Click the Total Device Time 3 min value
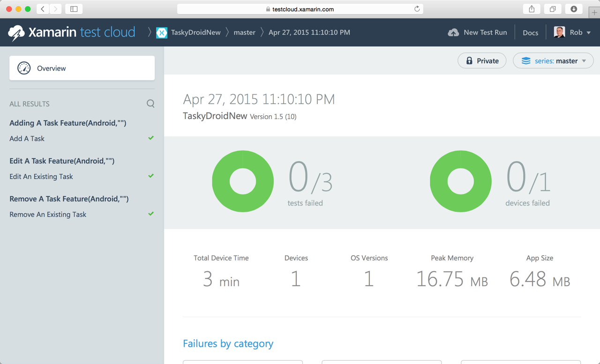600x364 pixels. click(221, 279)
